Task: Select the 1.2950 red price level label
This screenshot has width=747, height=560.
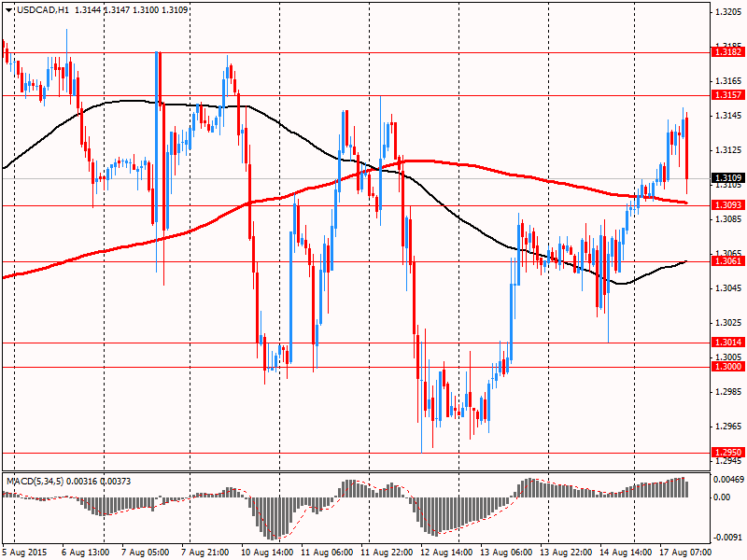Action: [x=727, y=453]
